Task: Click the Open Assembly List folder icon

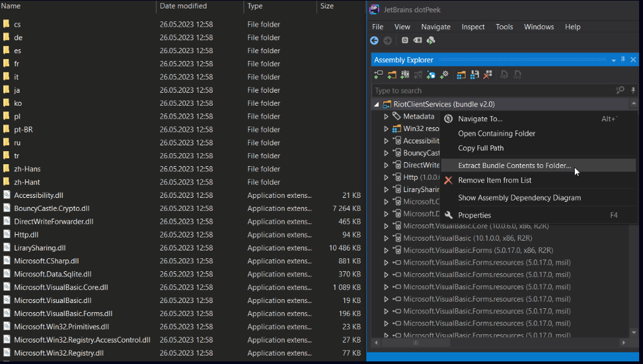Action: [x=461, y=75]
